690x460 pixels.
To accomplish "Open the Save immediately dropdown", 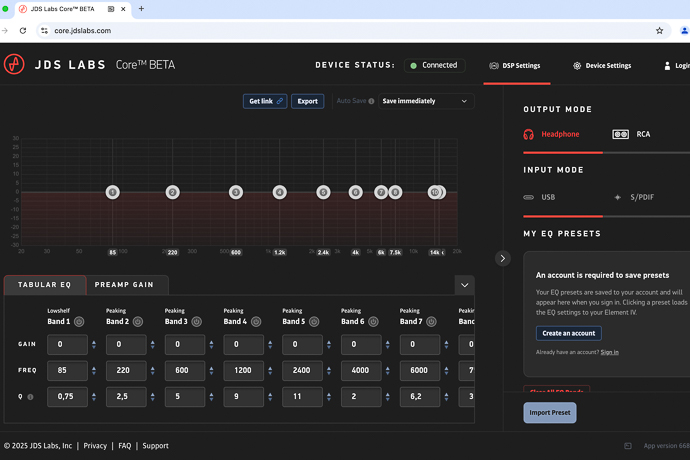I will (x=426, y=101).
